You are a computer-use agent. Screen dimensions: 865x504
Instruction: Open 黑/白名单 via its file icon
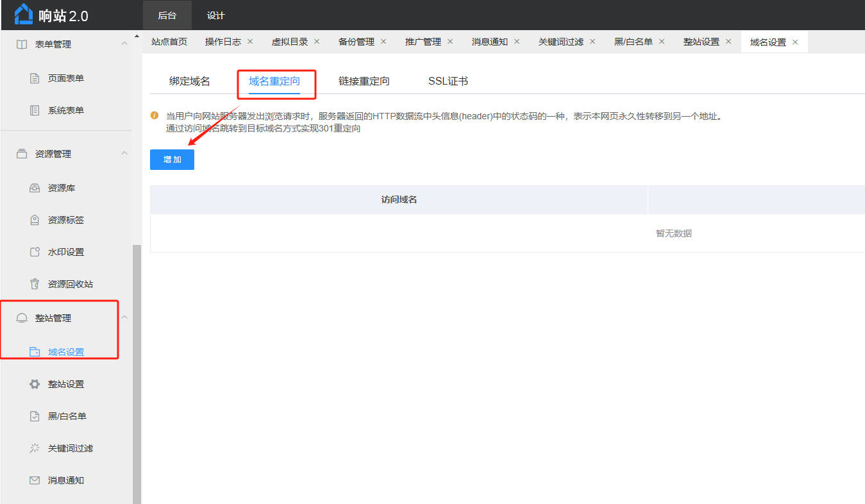[x=35, y=416]
